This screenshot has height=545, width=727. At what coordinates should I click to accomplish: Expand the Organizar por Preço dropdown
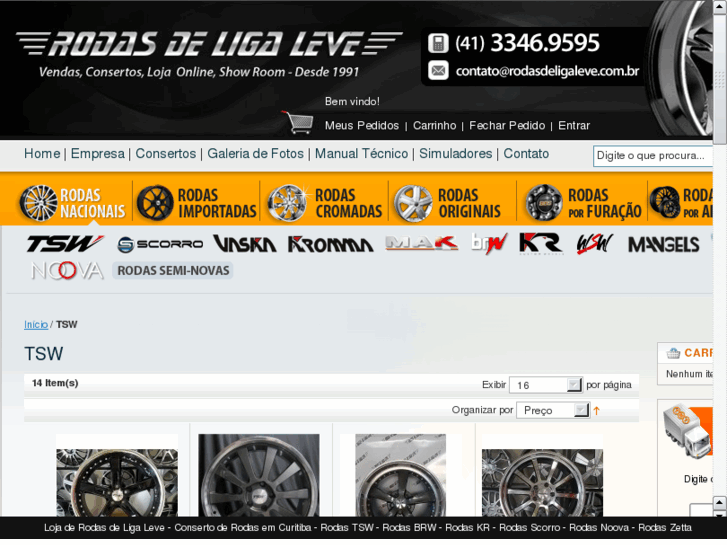point(553,410)
